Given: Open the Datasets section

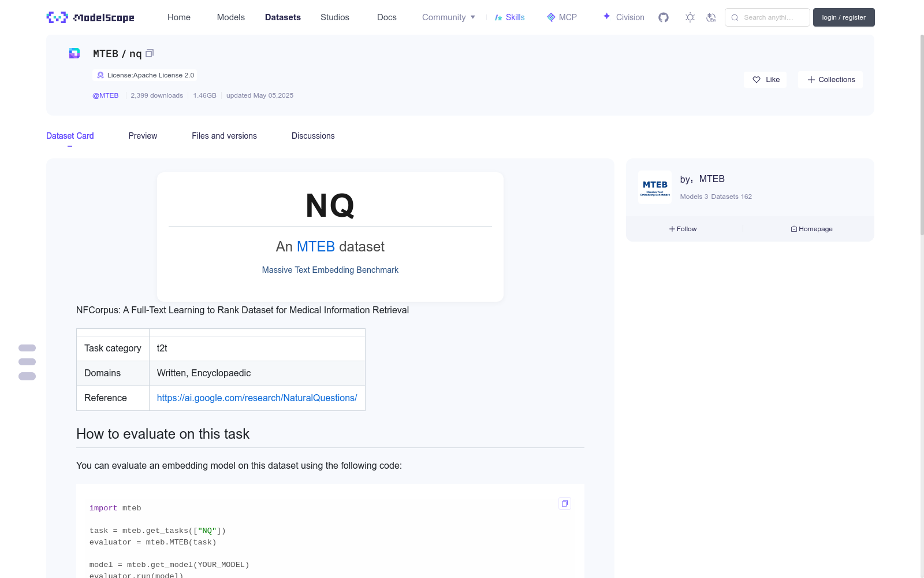Looking at the screenshot, I should tap(283, 17).
